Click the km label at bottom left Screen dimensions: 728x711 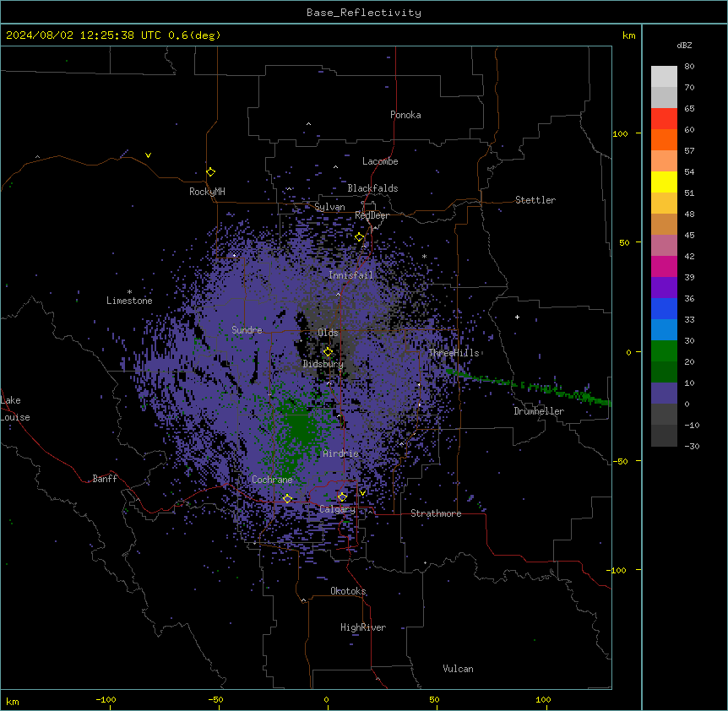coord(13,701)
